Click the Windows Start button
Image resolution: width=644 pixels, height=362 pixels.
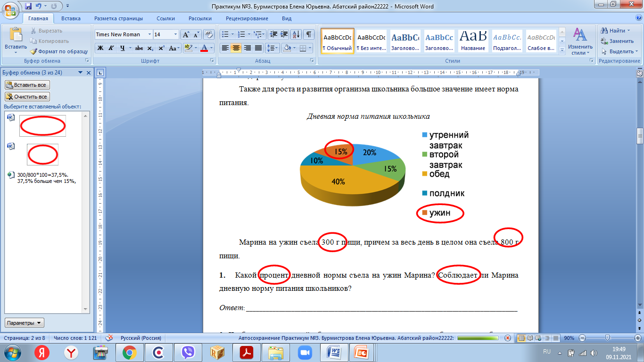pos(12,352)
